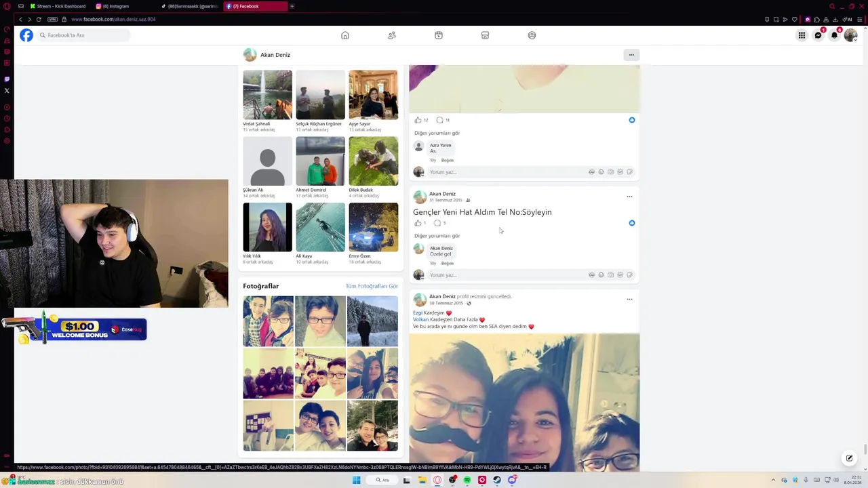The width and height of the screenshot is (868, 488).
Task: Open the profile three-dot options button
Action: click(631, 55)
